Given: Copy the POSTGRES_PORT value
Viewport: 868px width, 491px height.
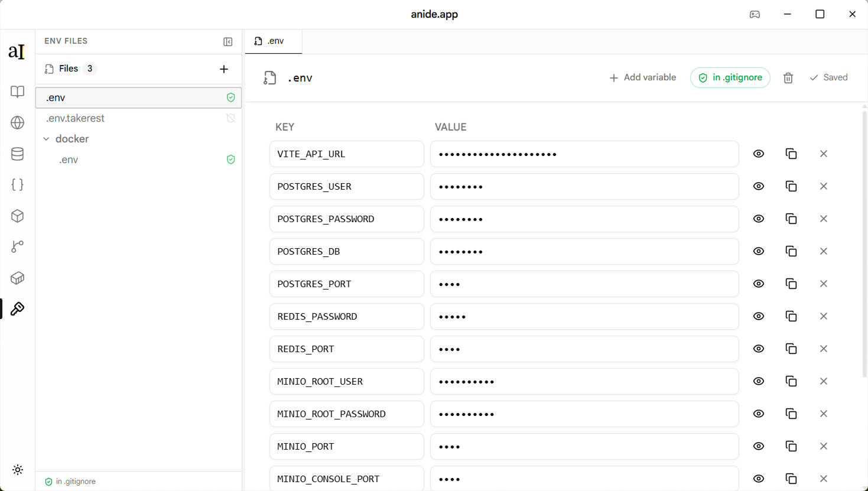Looking at the screenshot, I should (791, 284).
